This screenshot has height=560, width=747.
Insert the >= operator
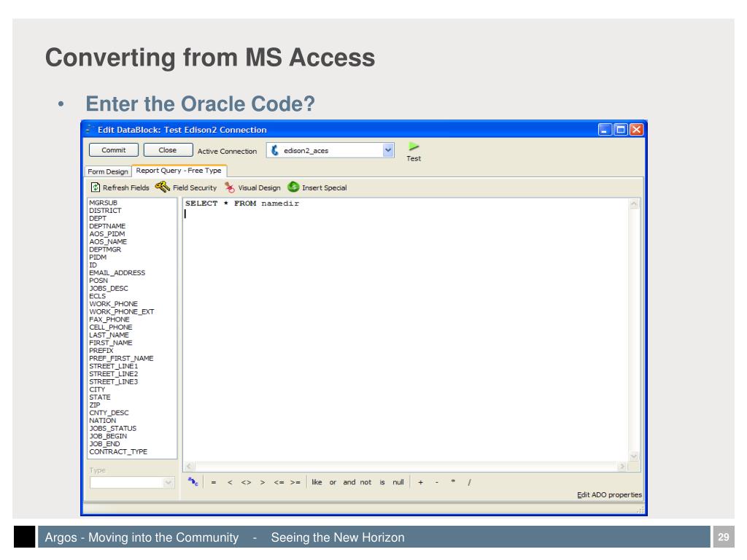tap(295, 483)
